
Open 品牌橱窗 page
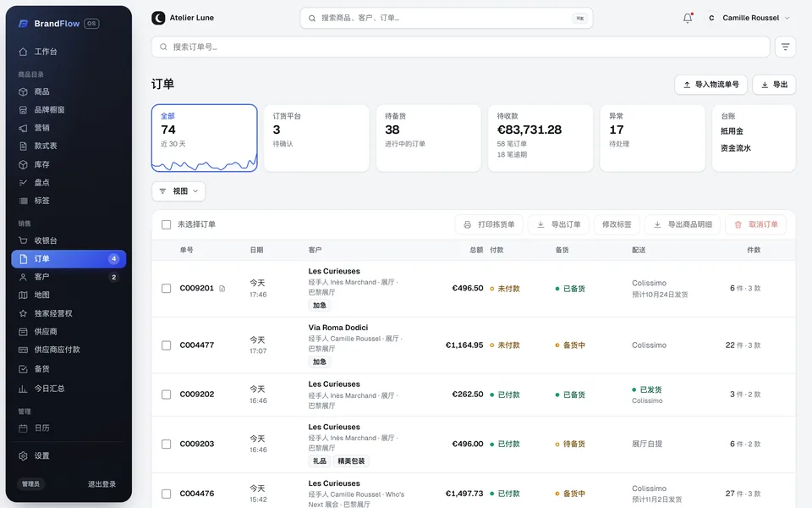(69, 110)
